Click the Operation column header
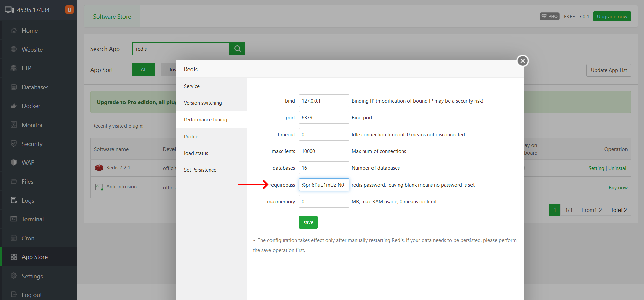 click(x=616, y=149)
